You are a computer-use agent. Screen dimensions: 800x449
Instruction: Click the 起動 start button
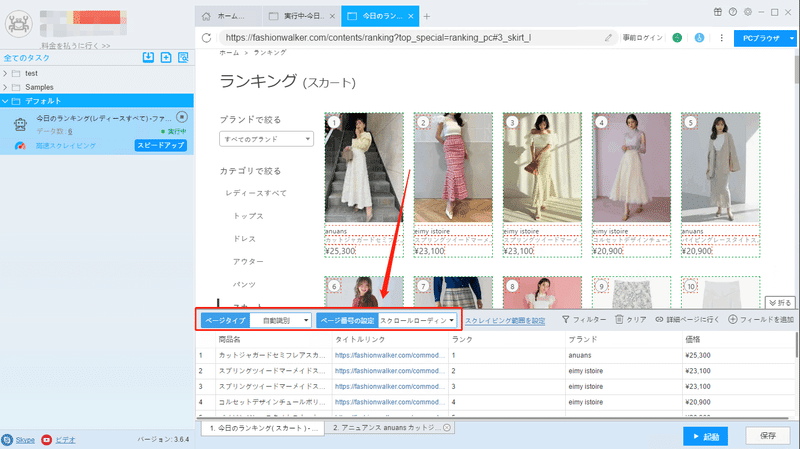point(706,437)
